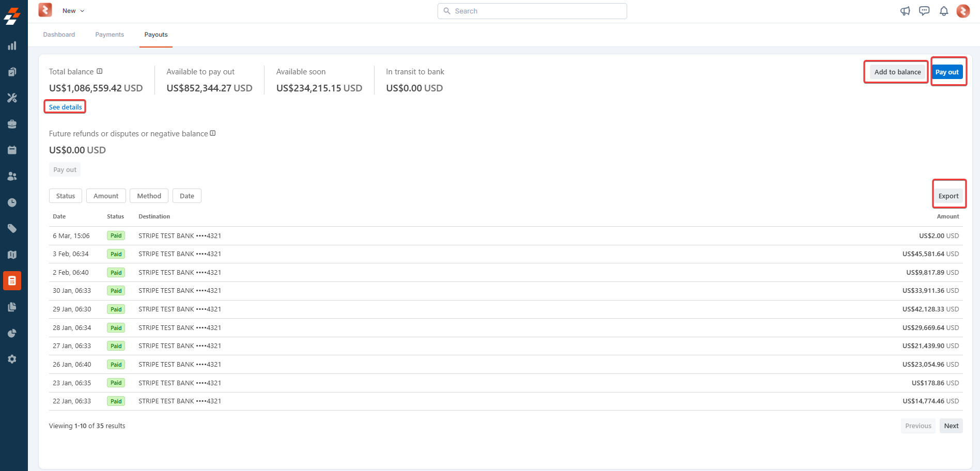Open the 3 Feb, 06:34 payout row
This screenshot has height=471, width=980.
tap(506, 254)
